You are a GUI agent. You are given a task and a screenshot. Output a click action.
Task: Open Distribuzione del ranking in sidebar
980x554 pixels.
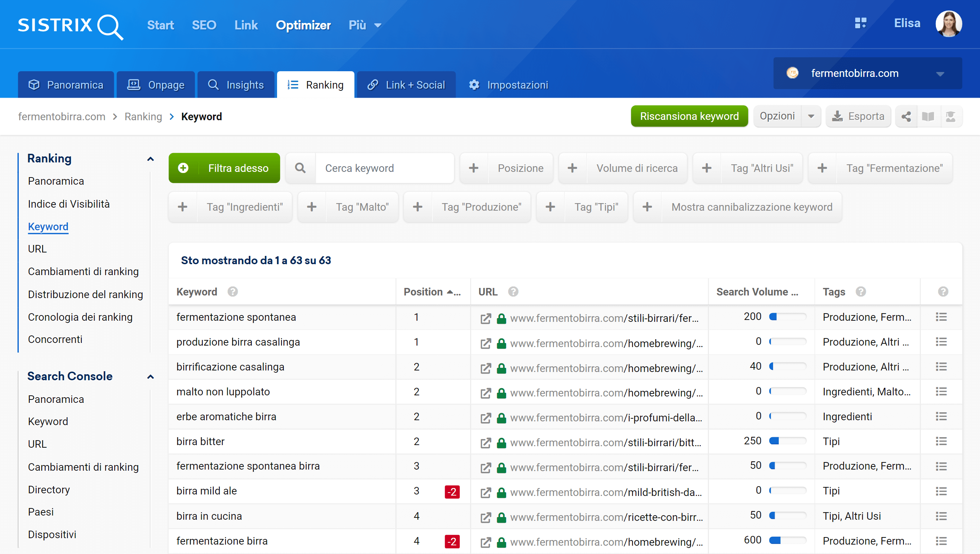[86, 294]
